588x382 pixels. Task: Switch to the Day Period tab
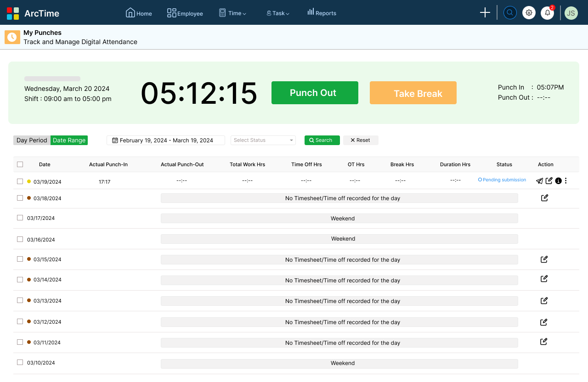pyautogui.click(x=31, y=140)
